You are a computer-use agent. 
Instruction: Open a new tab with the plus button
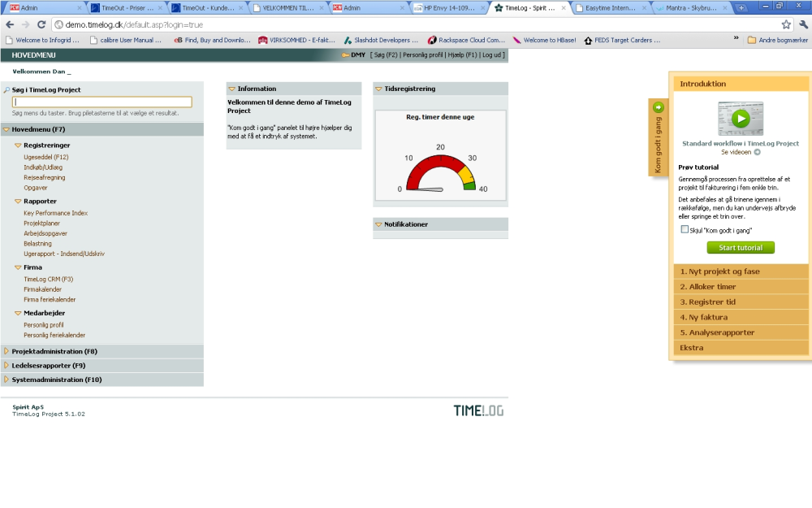741,8
